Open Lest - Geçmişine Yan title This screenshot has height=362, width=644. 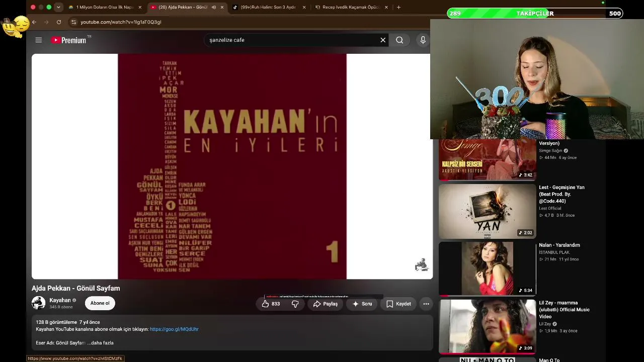(x=561, y=194)
